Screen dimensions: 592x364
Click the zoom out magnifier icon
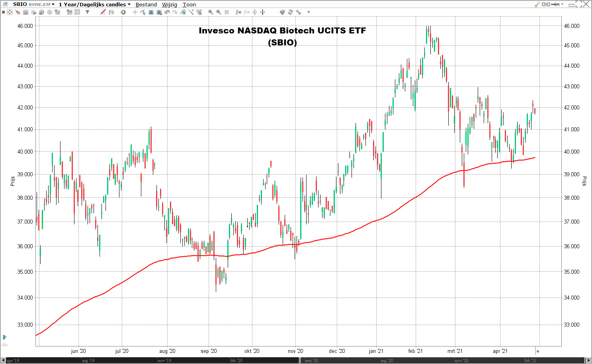219,12
